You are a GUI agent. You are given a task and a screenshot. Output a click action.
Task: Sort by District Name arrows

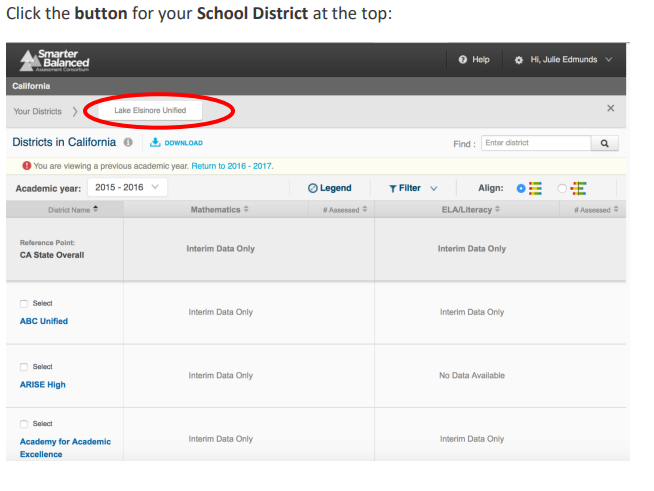(x=96, y=209)
